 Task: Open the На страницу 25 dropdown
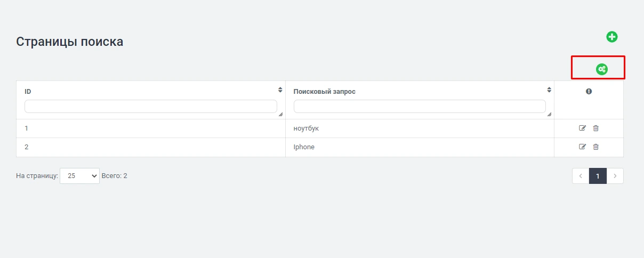point(79,176)
